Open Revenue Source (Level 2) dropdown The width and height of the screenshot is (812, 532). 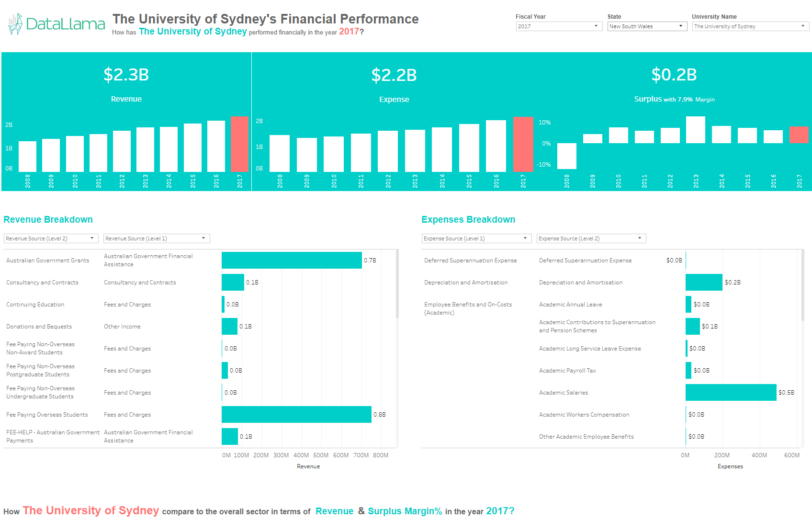[51, 238]
